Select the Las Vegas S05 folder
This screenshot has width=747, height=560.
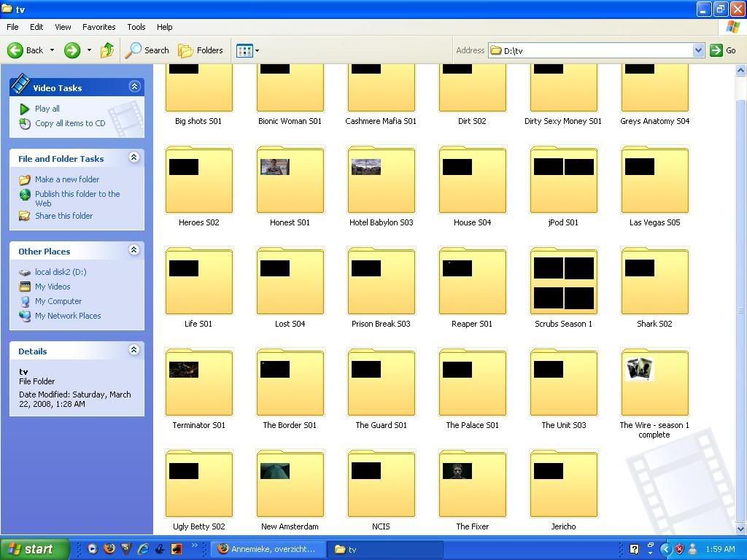654,180
